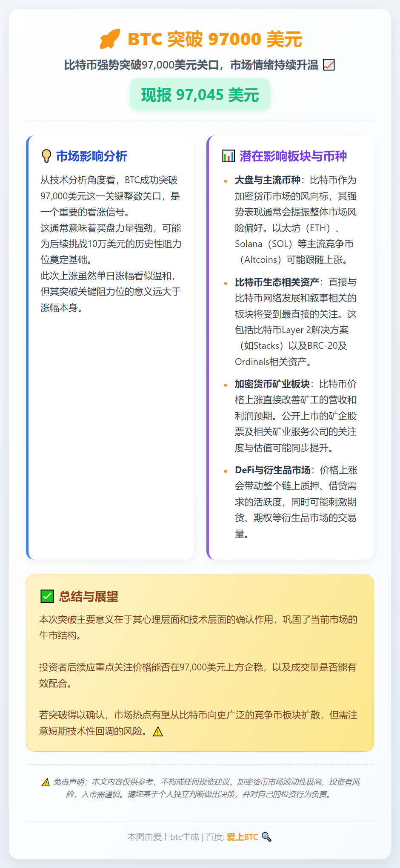Click the magnifying glass icon in footer

tap(266, 836)
